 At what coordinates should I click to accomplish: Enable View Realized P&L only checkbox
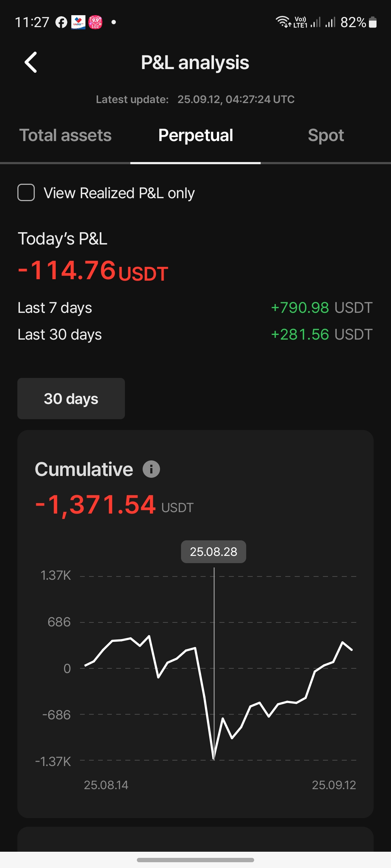coord(26,192)
